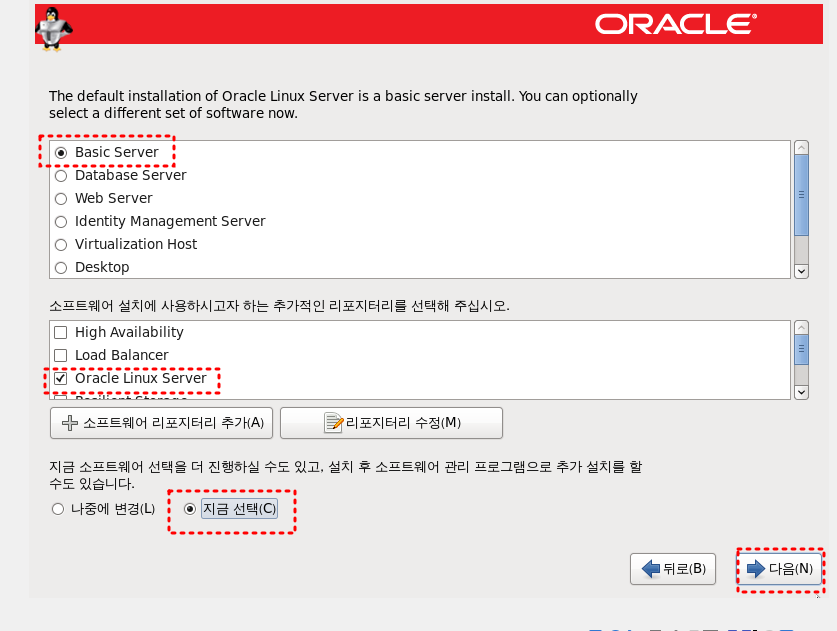
Task: Click the up arrow of server type list scrollbar
Action: 801,148
